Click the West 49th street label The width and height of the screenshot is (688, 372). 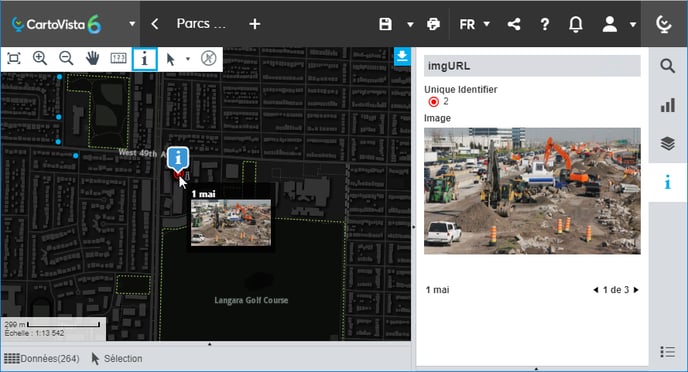tap(142, 153)
